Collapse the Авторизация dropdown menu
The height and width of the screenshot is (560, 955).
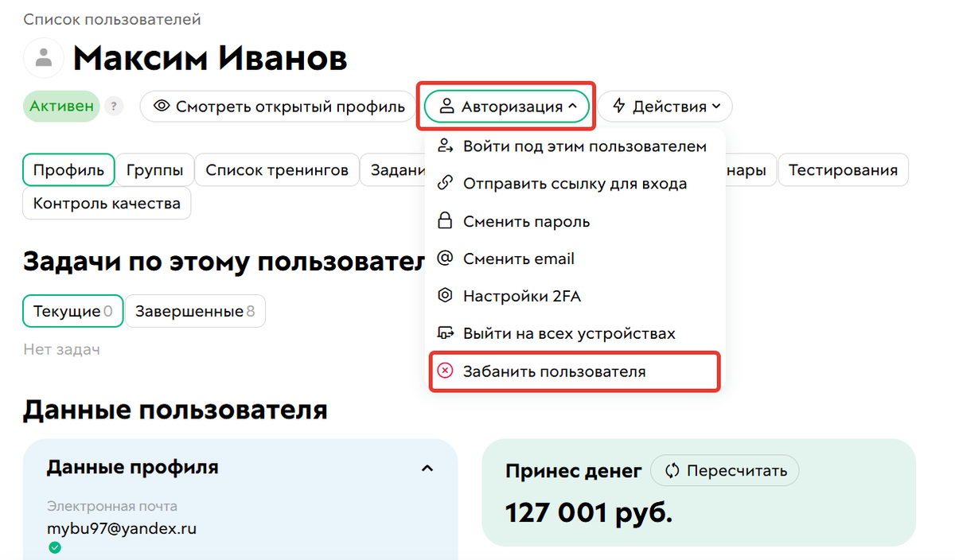point(506,106)
